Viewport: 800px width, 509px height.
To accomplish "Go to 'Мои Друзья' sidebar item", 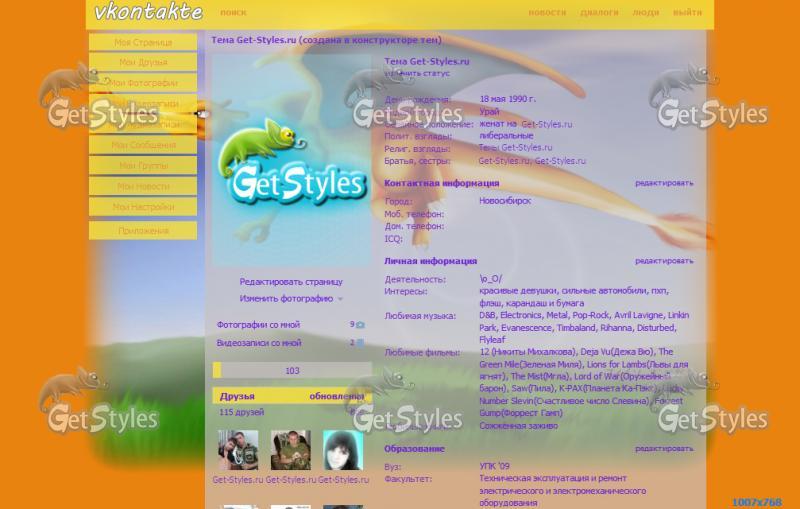I will pos(143,63).
